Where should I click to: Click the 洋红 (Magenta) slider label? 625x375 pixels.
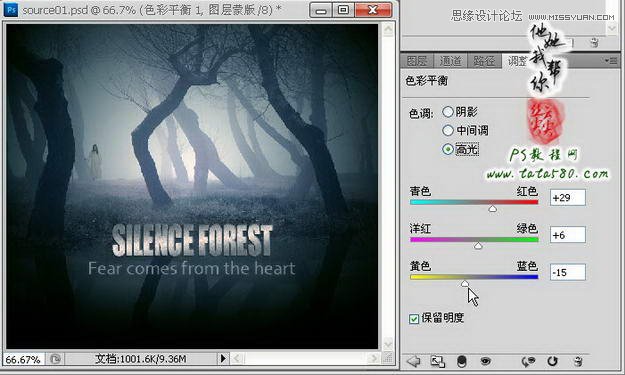tap(420, 229)
